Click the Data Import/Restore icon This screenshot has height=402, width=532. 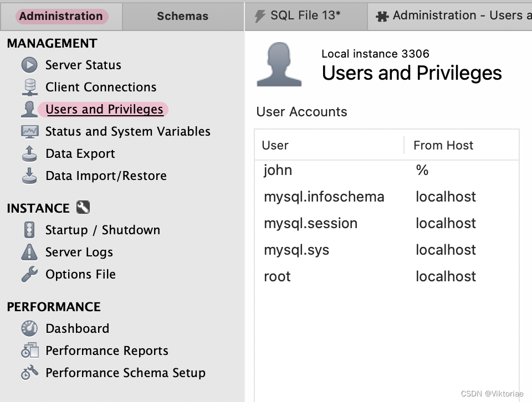(x=29, y=176)
